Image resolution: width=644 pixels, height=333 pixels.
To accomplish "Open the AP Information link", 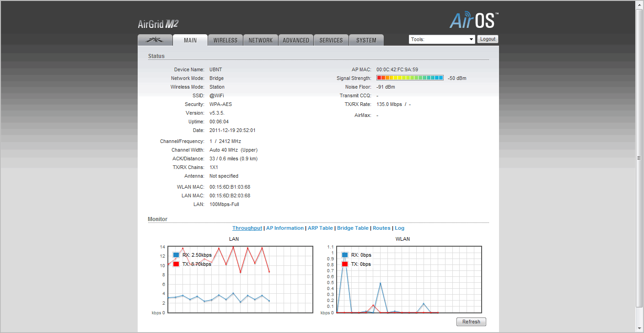I will (x=285, y=228).
